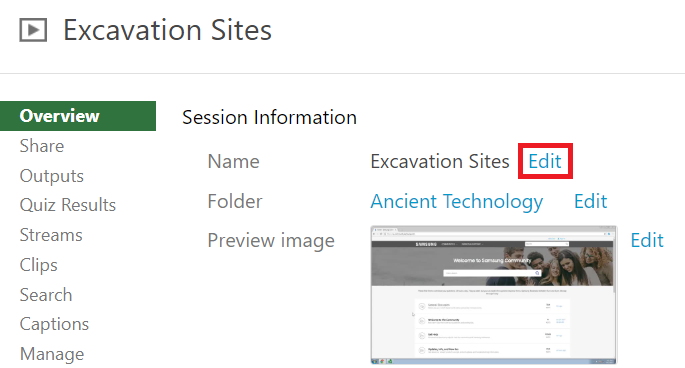Open the Manage section
The image size is (685, 368).
coord(52,354)
